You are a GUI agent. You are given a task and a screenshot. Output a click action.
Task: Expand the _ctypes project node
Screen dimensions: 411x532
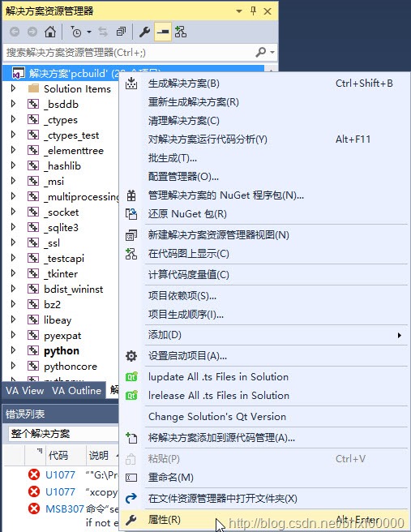pos(13,119)
